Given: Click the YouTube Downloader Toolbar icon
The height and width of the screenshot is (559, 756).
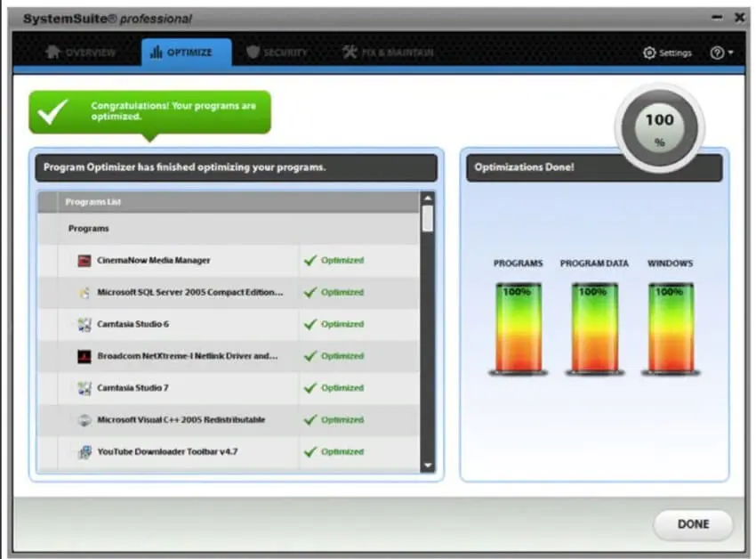Looking at the screenshot, I should tap(84, 452).
